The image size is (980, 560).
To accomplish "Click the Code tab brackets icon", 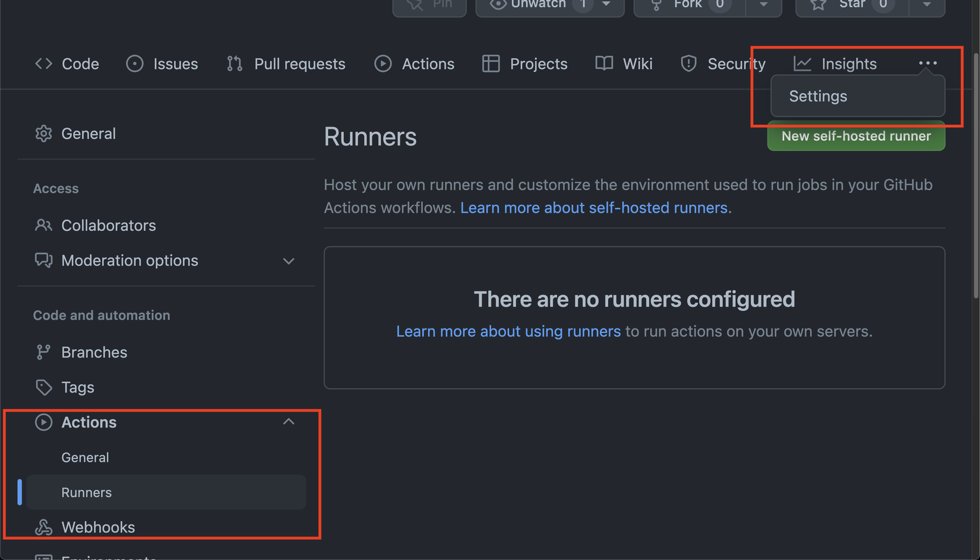I will 43,64.
